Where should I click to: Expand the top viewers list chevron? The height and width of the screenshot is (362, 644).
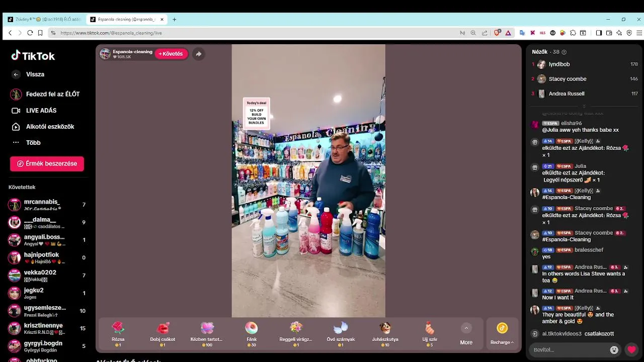point(584,106)
